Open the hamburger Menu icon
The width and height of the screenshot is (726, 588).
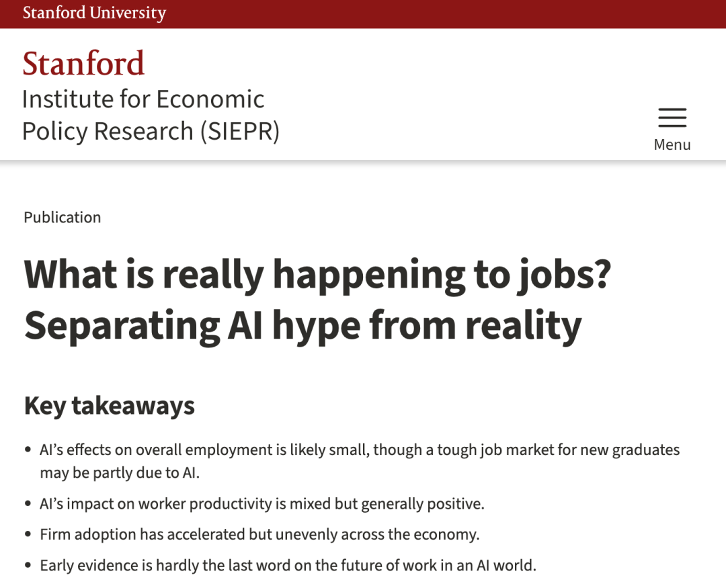pos(672,118)
